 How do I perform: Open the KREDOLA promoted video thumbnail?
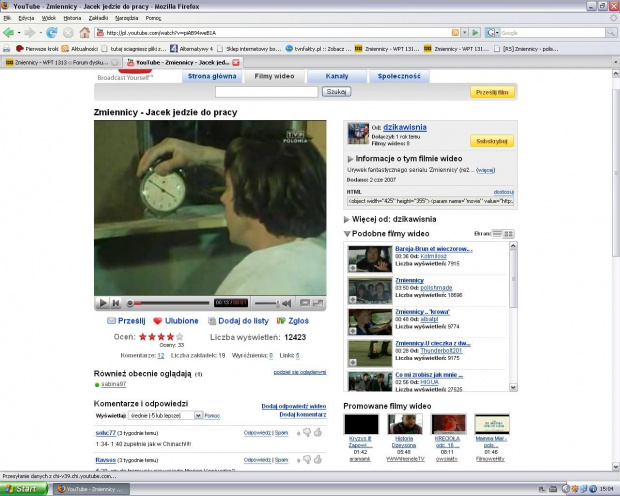[x=448, y=424]
